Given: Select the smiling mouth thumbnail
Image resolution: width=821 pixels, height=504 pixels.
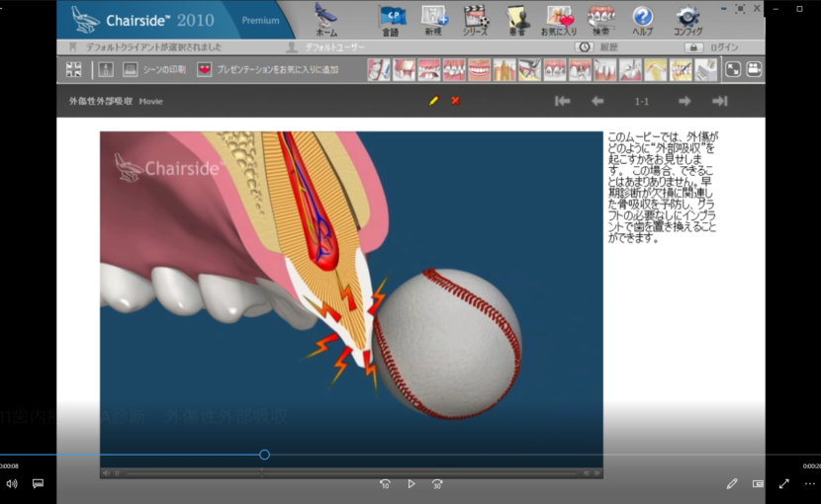Looking at the screenshot, I should [479, 69].
